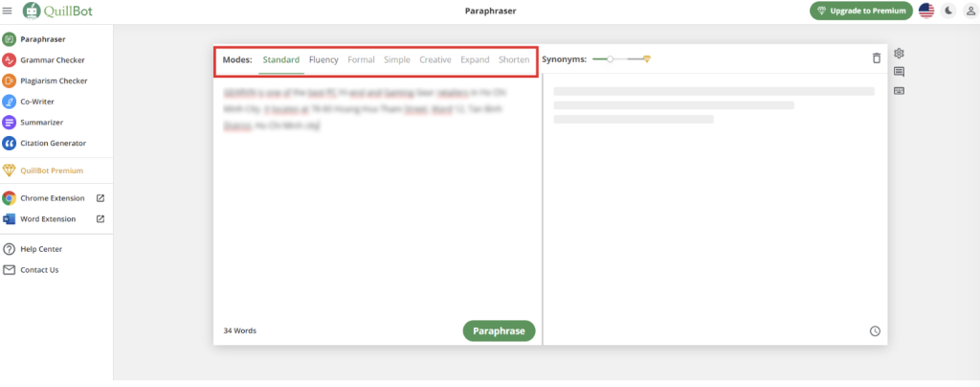The width and height of the screenshot is (980, 387).
Task: Open the history clock icon
Action: [875, 330]
